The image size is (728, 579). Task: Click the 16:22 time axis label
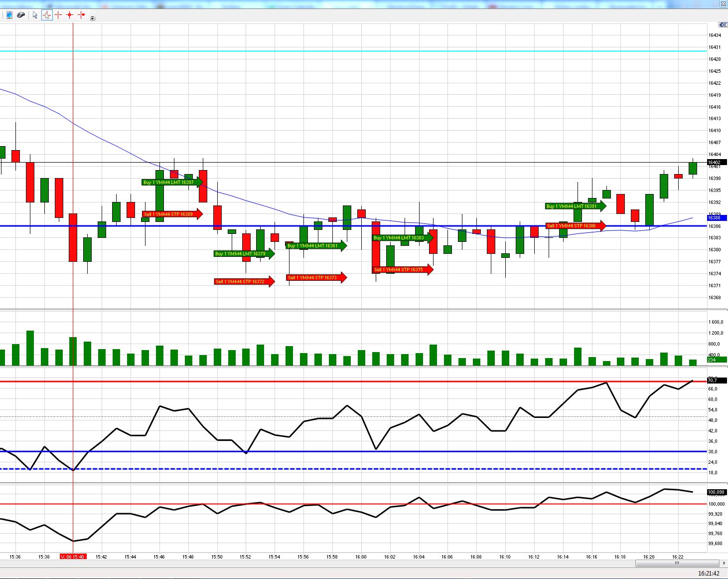[678, 557]
